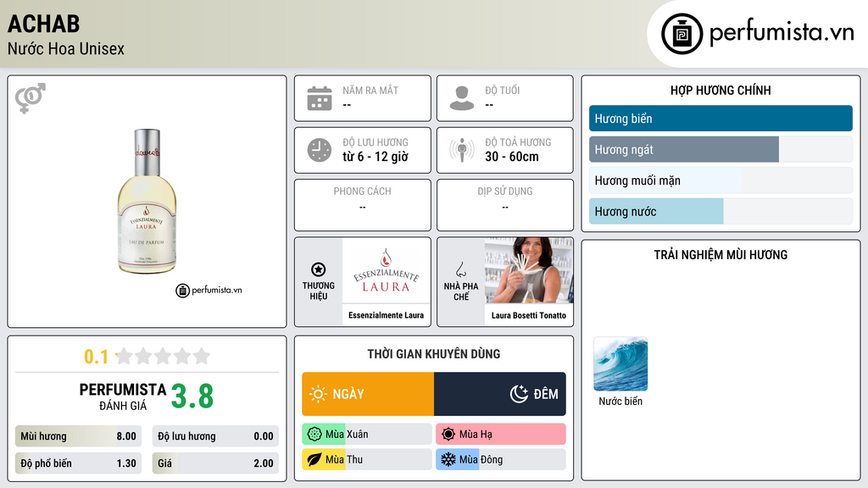Click the Trải nghiệm mùi hương heading
The height and width of the screenshot is (488, 868).
721,254
